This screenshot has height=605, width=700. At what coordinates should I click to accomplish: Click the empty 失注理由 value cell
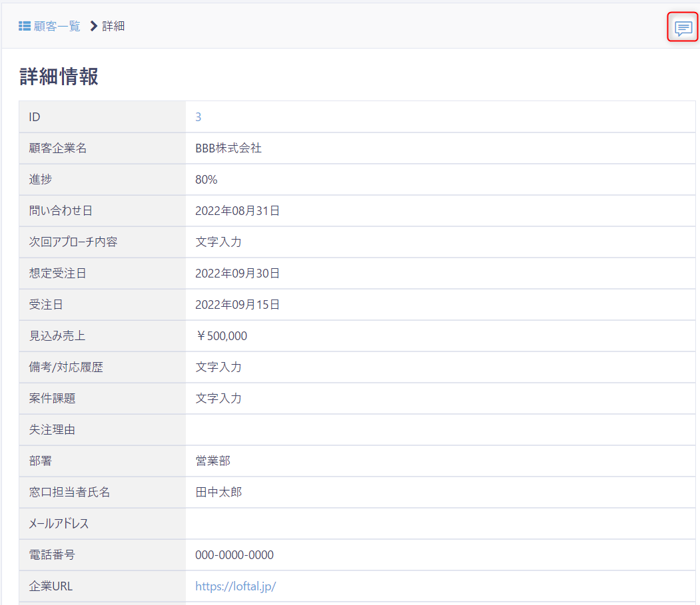click(440, 430)
